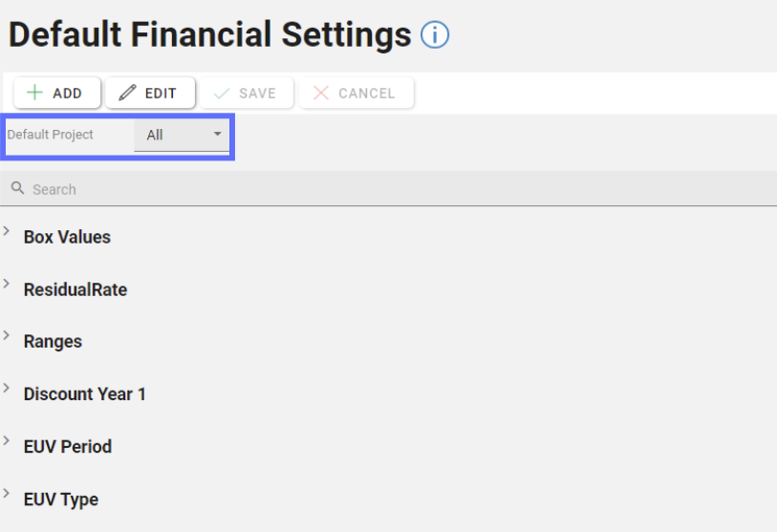
Task: Click the plus icon on Add
Action: 35,93
